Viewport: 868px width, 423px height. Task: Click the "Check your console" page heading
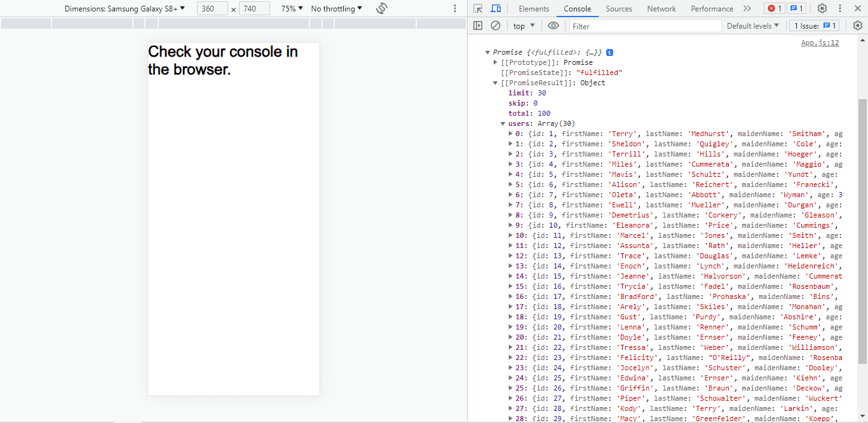(223, 60)
